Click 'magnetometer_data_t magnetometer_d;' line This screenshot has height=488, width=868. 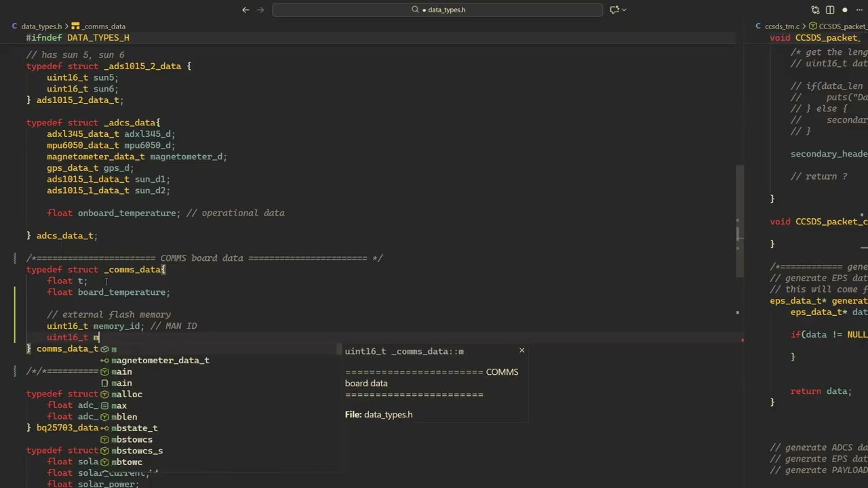click(137, 157)
